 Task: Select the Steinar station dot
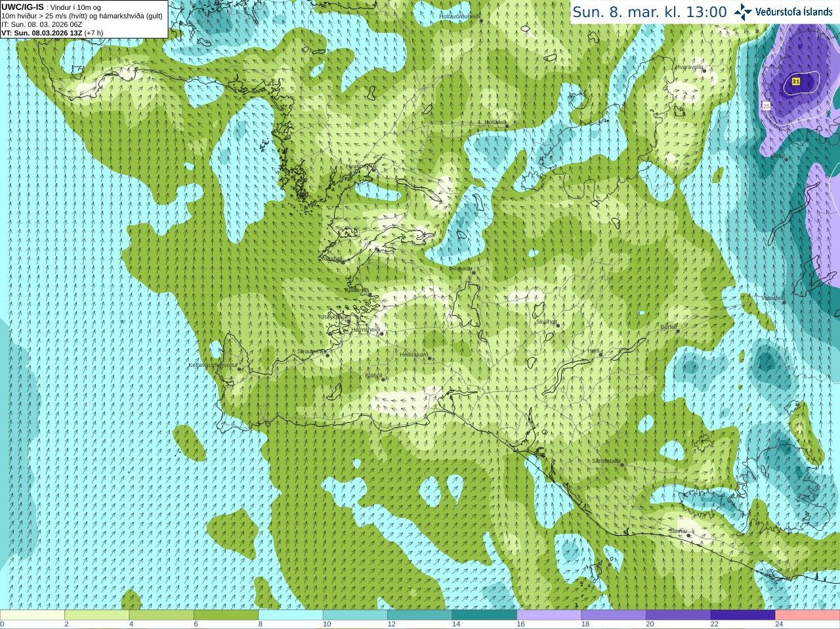[688, 536]
